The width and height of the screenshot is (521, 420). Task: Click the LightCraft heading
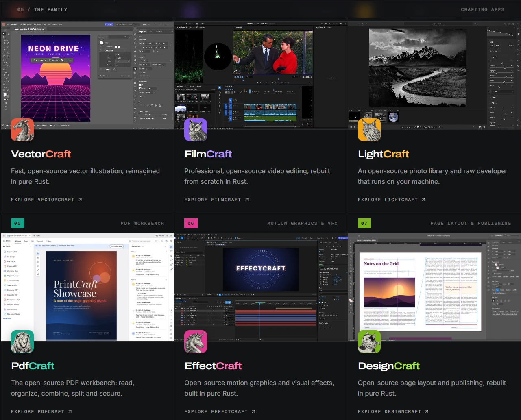(384, 154)
